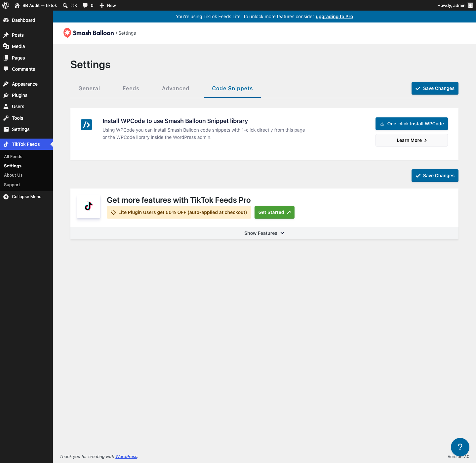Expand the Show Features section

click(x=264, y=233)
